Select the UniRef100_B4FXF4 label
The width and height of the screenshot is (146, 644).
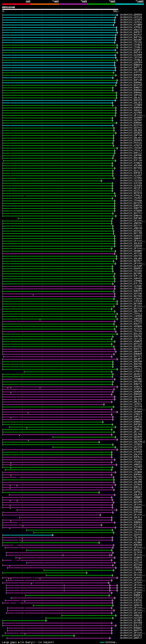pyautogui.click(x=131, y=53)
